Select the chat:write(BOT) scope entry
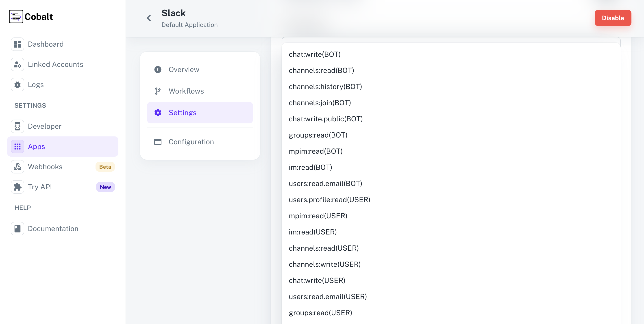Image resolution: width=644 pixels, height=324 pixels. point(315,54)
